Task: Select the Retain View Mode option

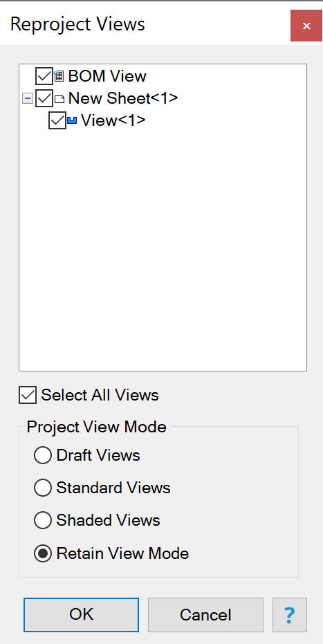Action: coord(43,553)
